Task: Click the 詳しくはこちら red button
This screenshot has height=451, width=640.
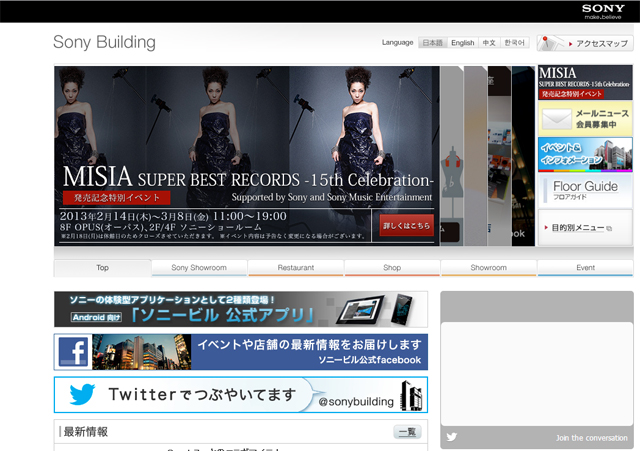Action: pos(407,226)
